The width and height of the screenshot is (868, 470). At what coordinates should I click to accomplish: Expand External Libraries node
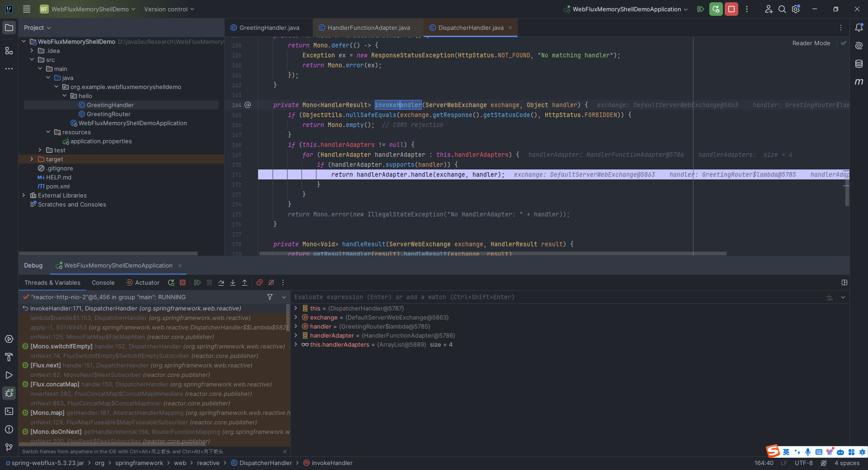[x=24, y=195]
